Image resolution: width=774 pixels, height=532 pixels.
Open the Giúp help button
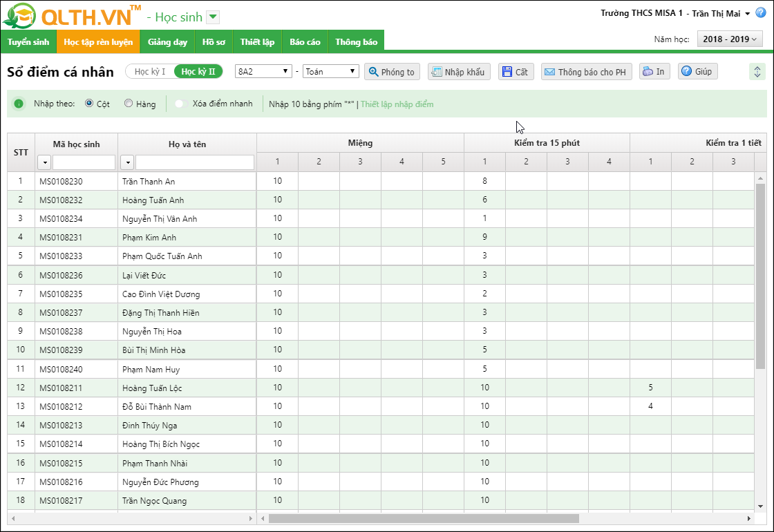click(x=697, y=72)
